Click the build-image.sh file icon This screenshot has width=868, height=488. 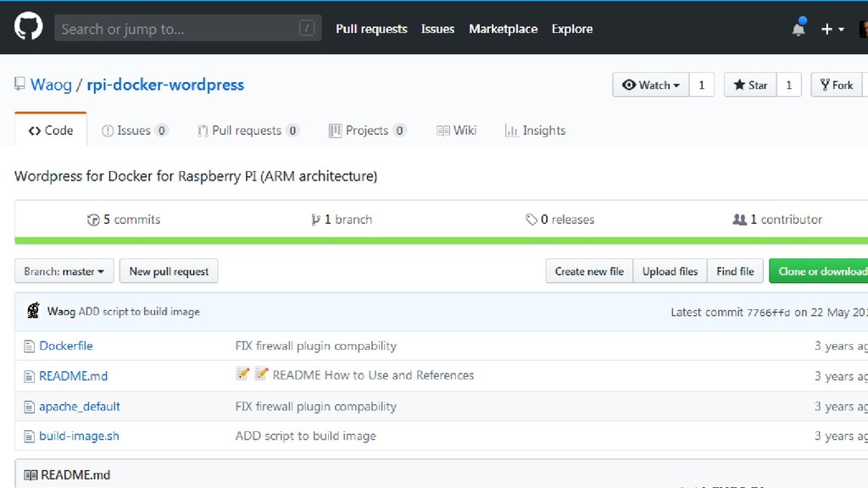click(x=29, y=436)
